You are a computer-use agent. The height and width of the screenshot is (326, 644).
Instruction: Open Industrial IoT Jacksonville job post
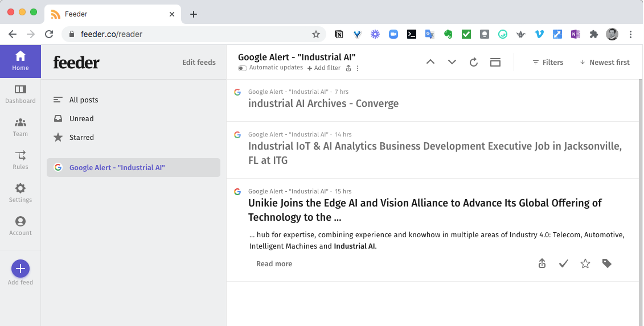coord(434,153)
